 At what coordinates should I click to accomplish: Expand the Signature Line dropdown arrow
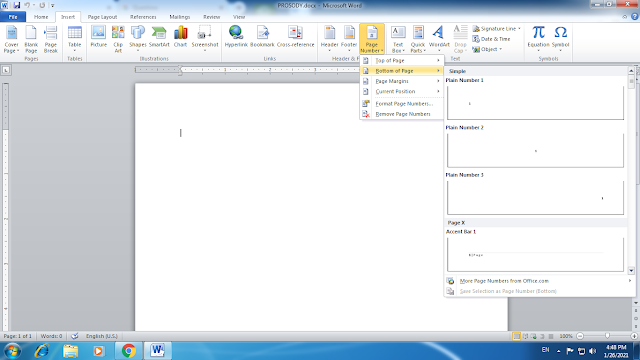click(x=519, y=29)
